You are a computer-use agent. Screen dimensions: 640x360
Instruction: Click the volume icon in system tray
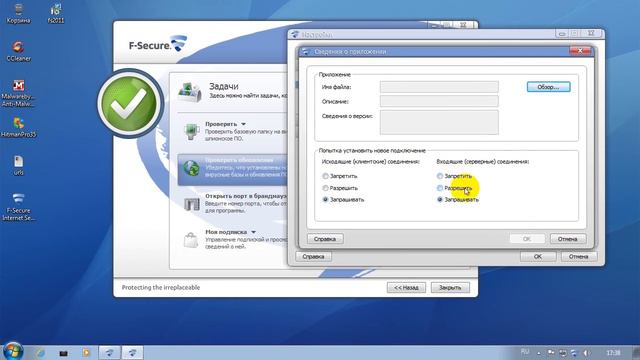click(587, 353)
